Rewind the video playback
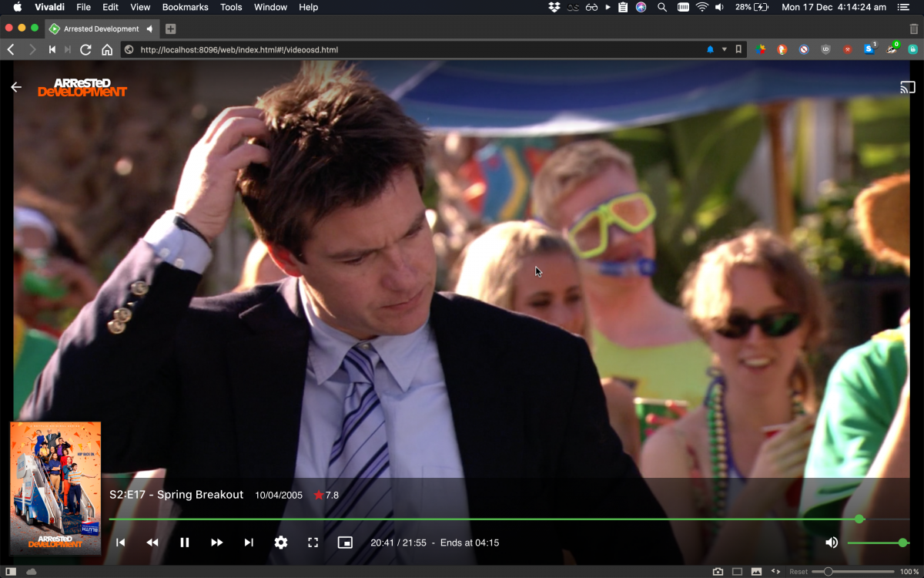The height and width of the screenshot is (578, 924). click(x=152, y=543)
